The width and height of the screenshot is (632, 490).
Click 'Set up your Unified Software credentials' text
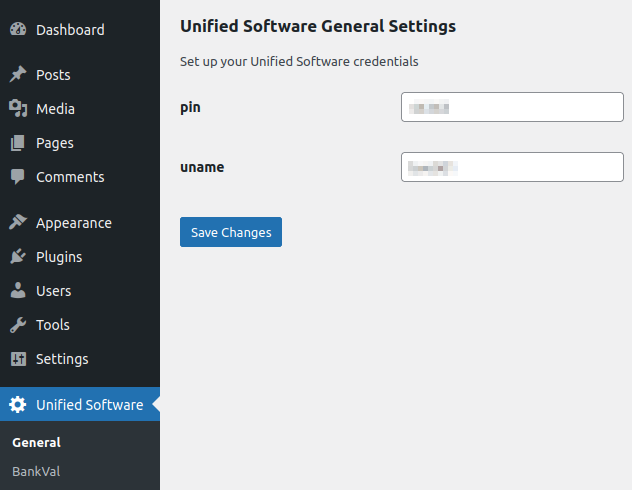(299, 62)
